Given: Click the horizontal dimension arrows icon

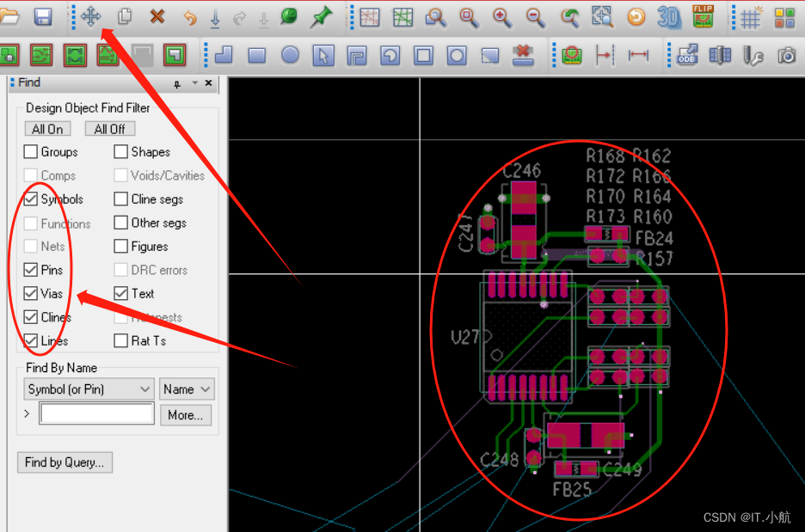Looking at the screenshot, I should click(x=638, y=54).
